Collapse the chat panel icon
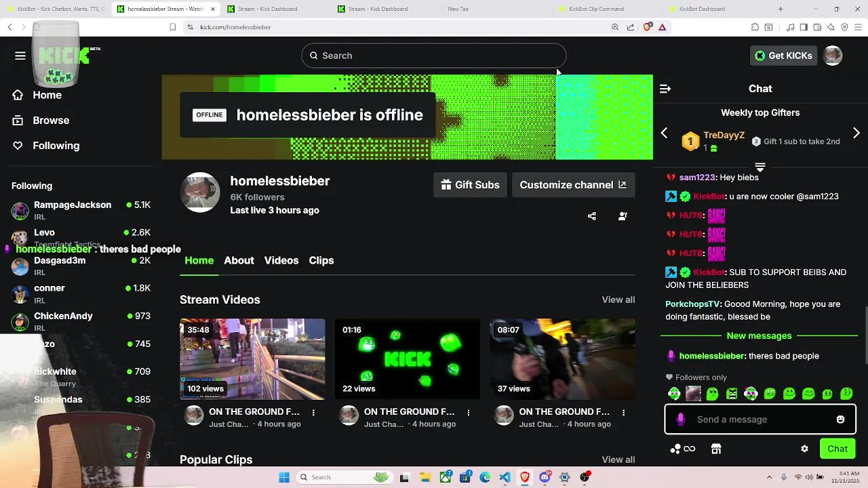The image size is (868, 488). (665, 89)
